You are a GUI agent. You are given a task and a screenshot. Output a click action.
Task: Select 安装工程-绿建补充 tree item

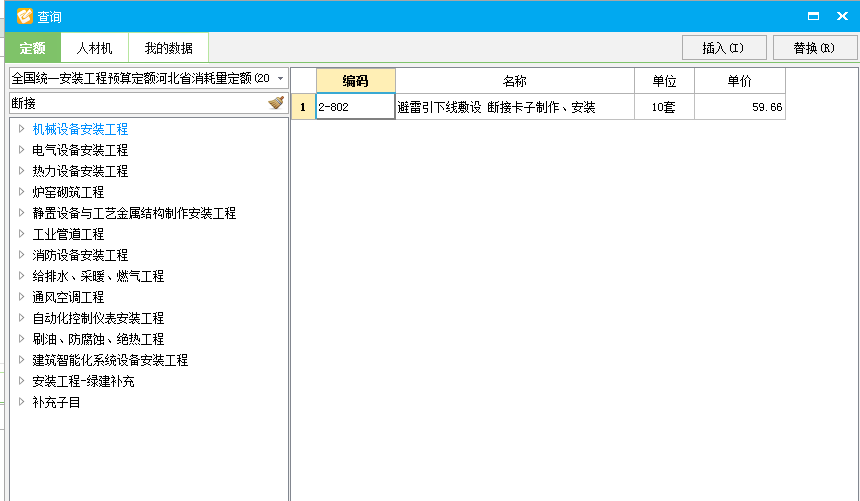tap(83, 381)
